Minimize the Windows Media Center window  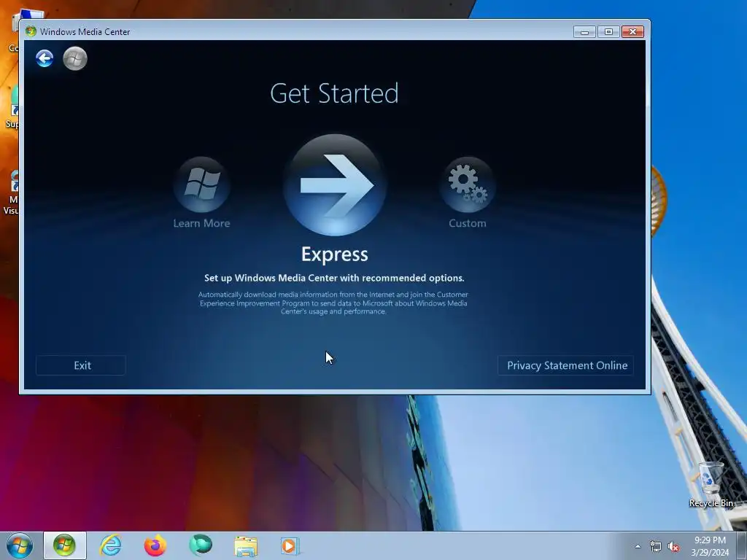584,32
